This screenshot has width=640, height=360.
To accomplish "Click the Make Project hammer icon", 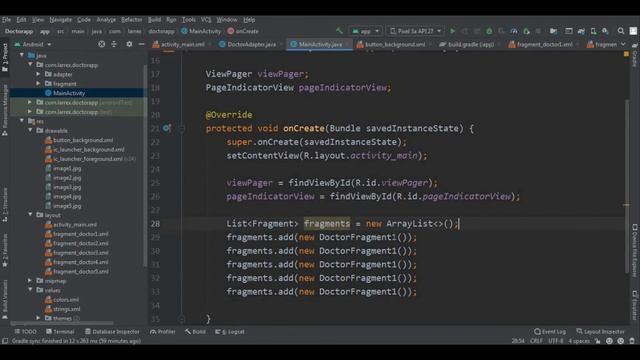I will (x=339, y=31).
